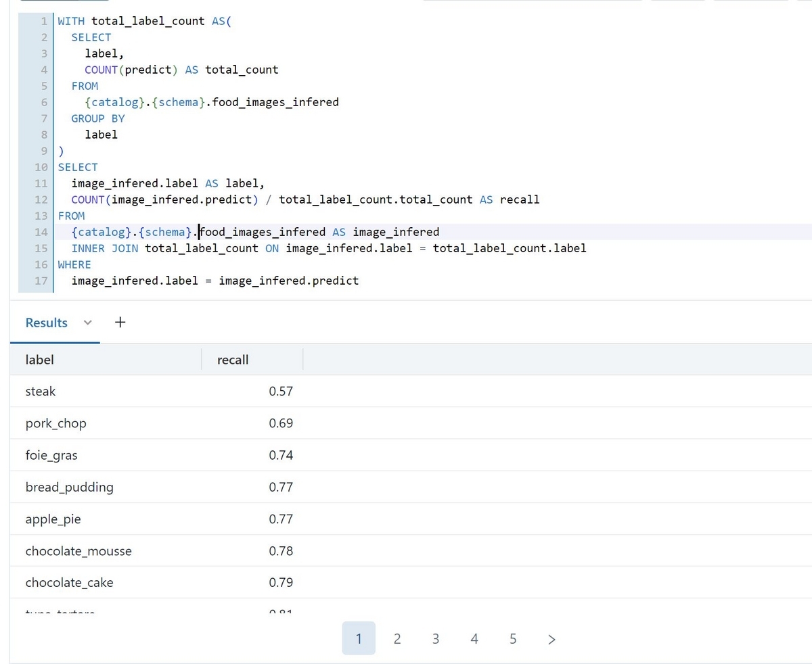812x664 pixels.
Task: Click the 0.69 recall value
Action: coord(281,423)
